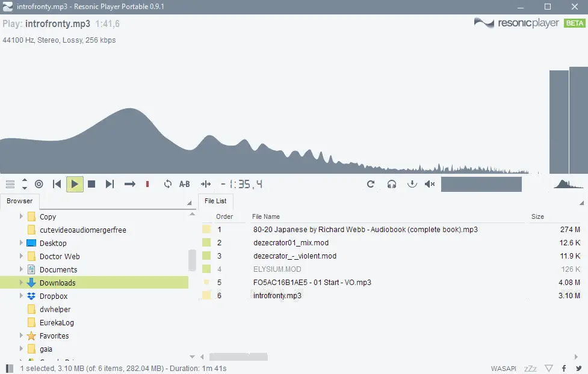Toggle the headphones icon
588x374 pixels.
392,184
